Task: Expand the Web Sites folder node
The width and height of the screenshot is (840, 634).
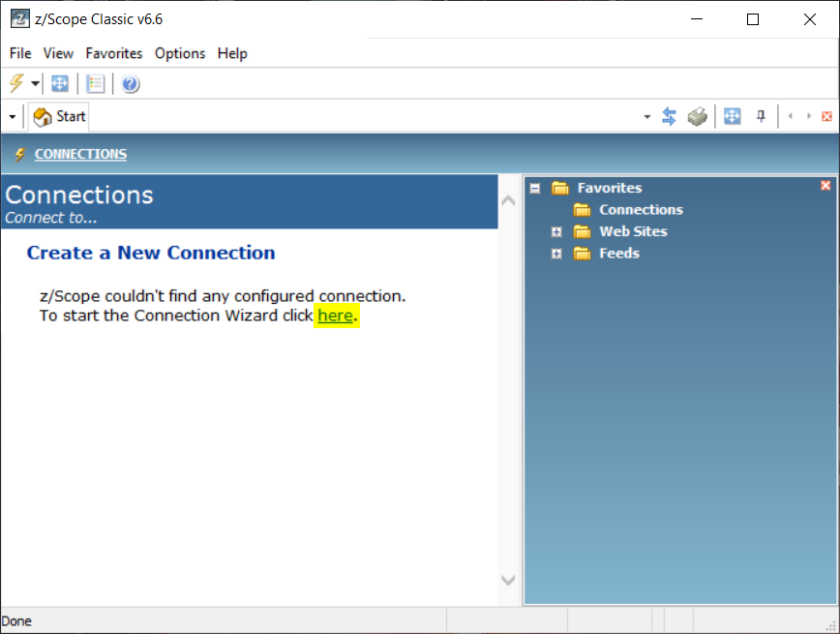Action: click(x=556, y=231)
